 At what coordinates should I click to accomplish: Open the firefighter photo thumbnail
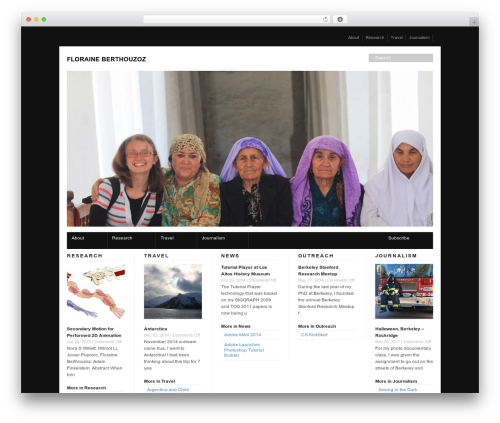tap(404, 291)
